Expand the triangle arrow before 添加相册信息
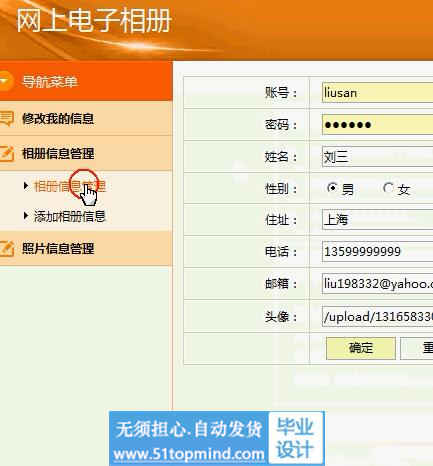Screen dimensions: 433x466 [x=26, y=215]
